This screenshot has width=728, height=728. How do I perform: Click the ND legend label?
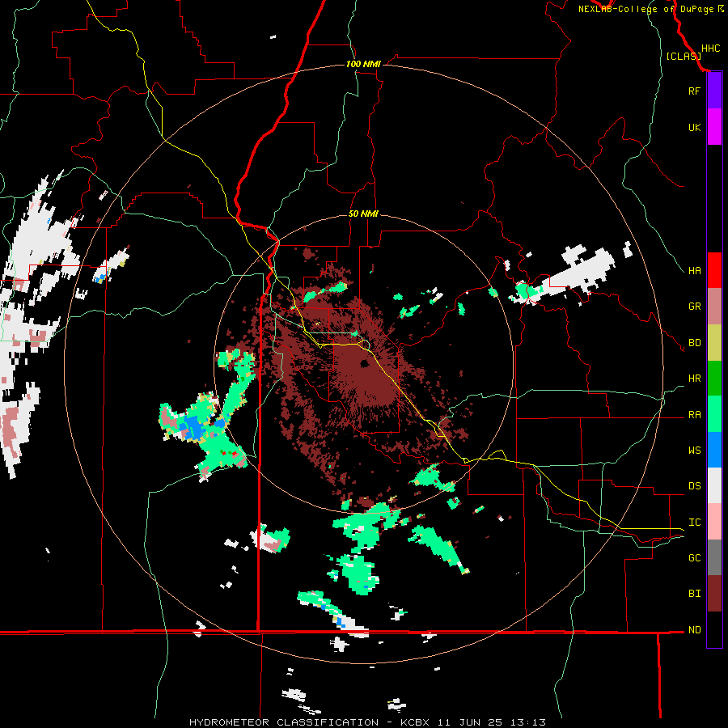[694, 630]
